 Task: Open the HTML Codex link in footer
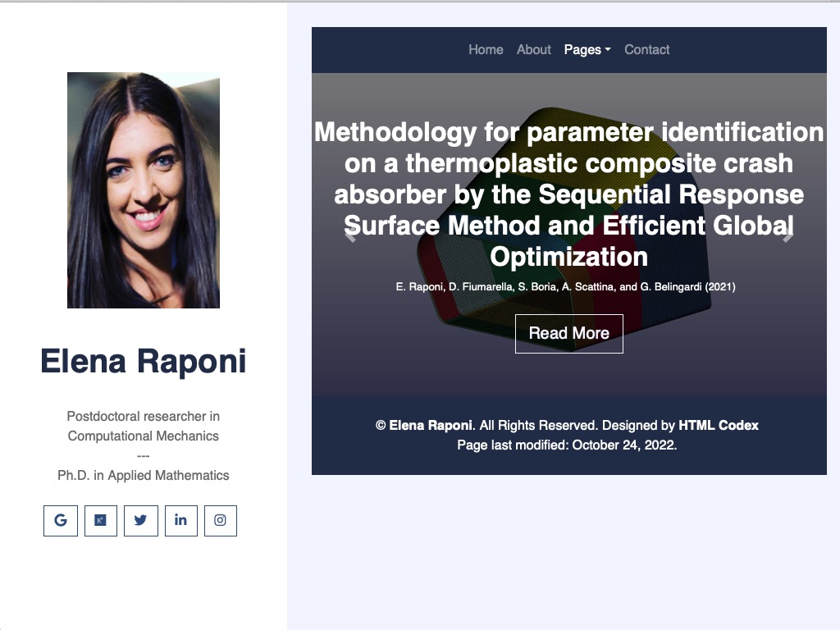[x=718, y=426]
